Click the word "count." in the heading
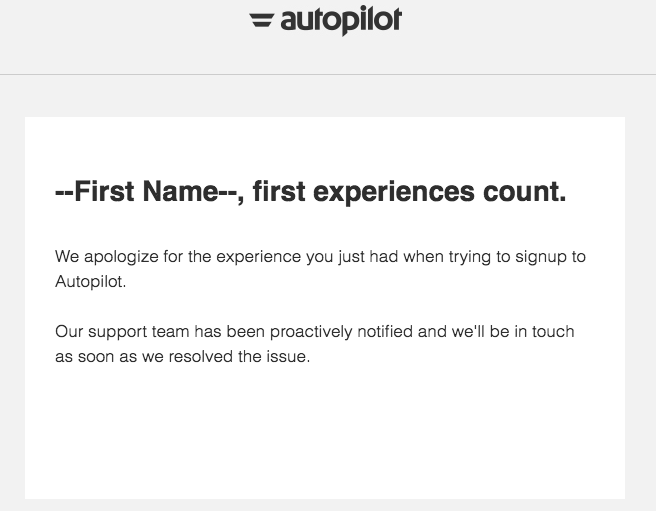The height and width of the screenshot is (511, 656). pyautogui.click(x=525, y=192)
